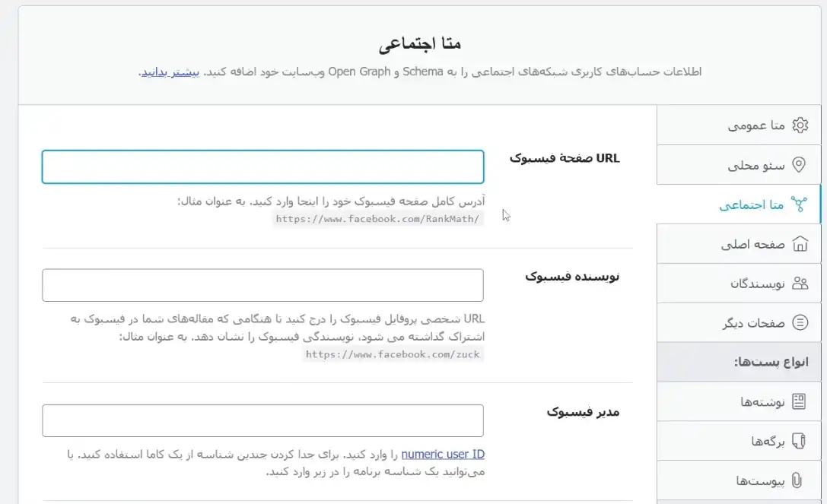This screenshot has height=504, width=827.
Task: Click the pages icon for برگه‌ها
Action: pos(799,441)
